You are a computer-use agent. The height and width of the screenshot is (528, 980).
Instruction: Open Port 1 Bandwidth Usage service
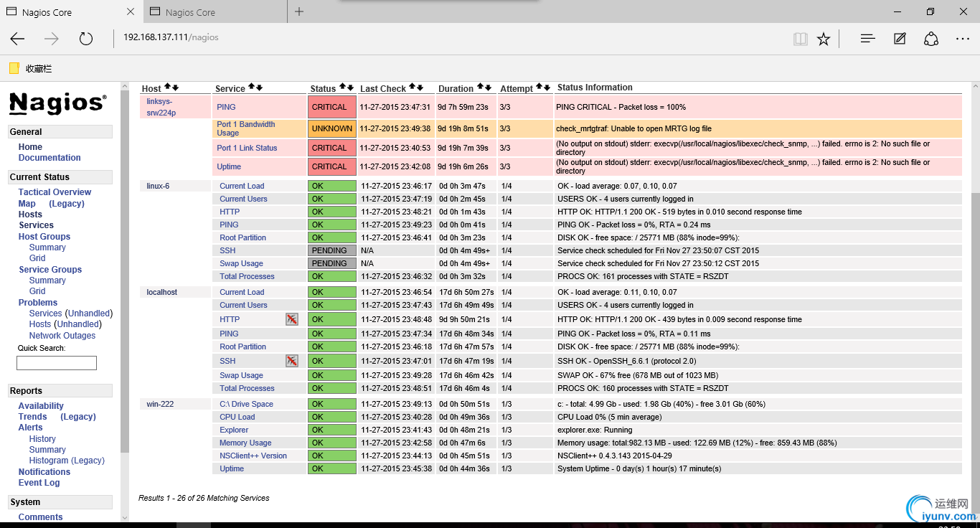click(x=245, y=128)
